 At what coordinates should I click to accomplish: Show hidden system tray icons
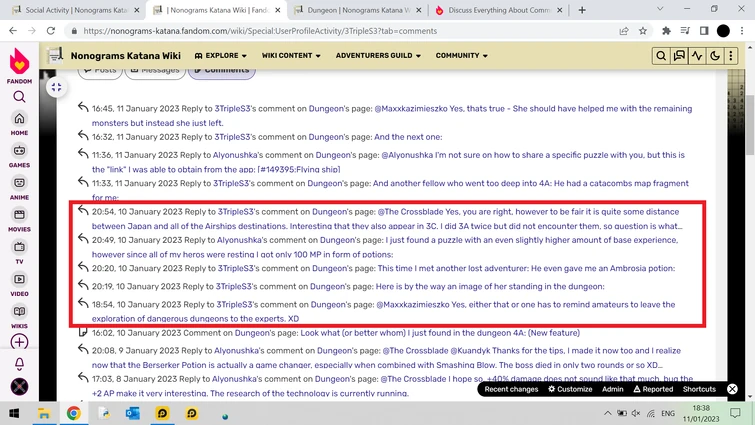[607, 413]
